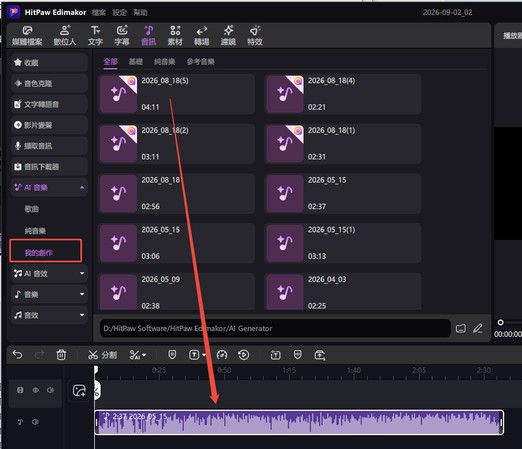Open 擷取音訊 extract audio in sidebar

pyautogui.click(x=49, y=146)
